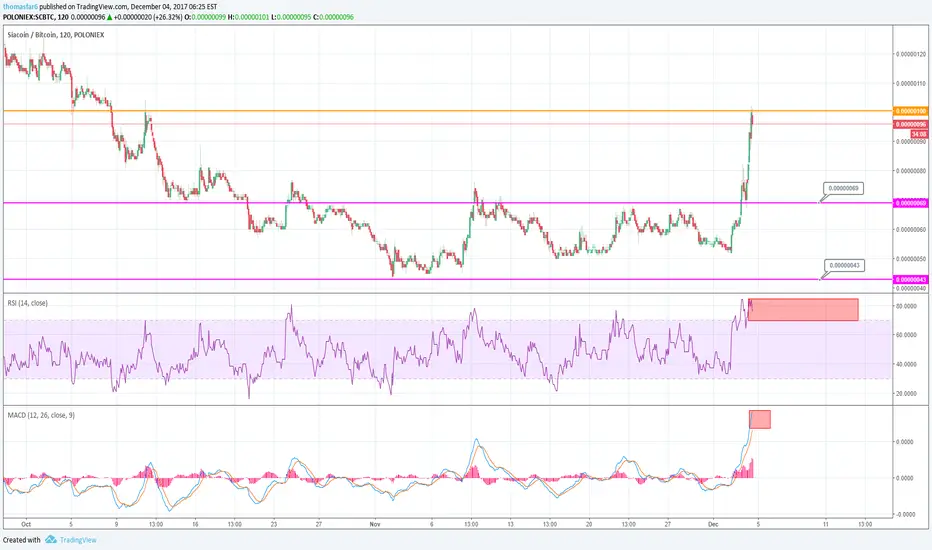This screenshot has height=550, width=932.
Task: Open the TradingView link next to Created with
Action: (x=78, y=540)
